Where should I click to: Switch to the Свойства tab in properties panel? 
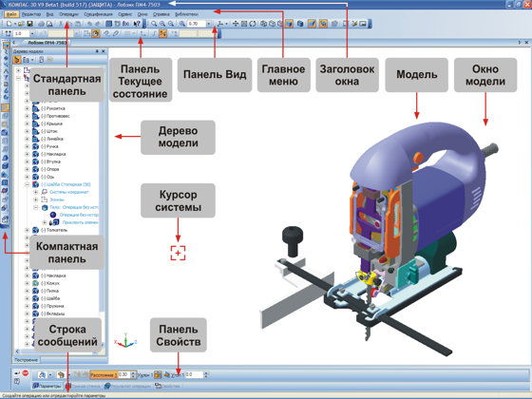167,386
